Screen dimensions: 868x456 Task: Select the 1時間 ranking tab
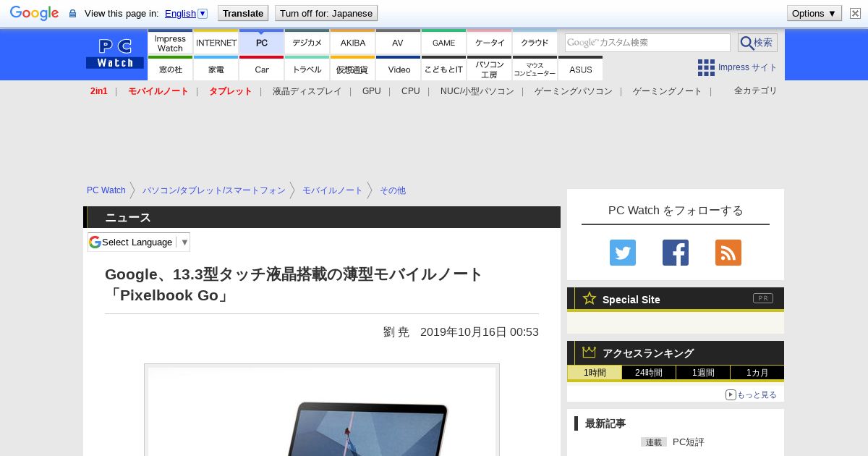tap(595, 373)
